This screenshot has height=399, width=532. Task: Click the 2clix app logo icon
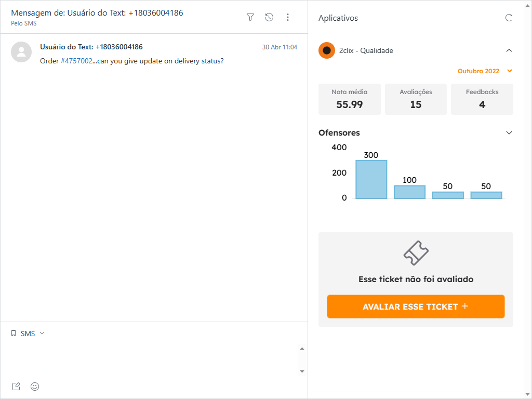click(x=327, y=50)
